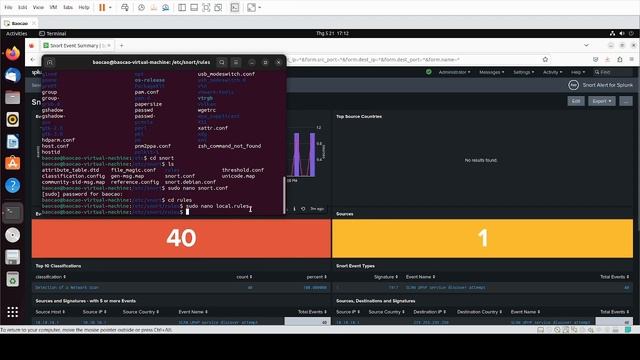Screen dimensions: 640x360
Task: Click the Terminal icon in the dock
Action: tap(13, 213)
